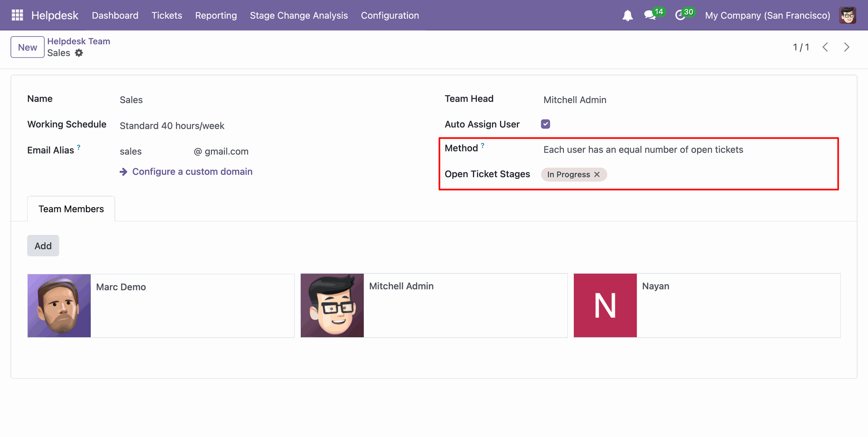Screen dimensions: 868x437
Task: Open the Reporting menu
Action: click(x=216, y=15)
